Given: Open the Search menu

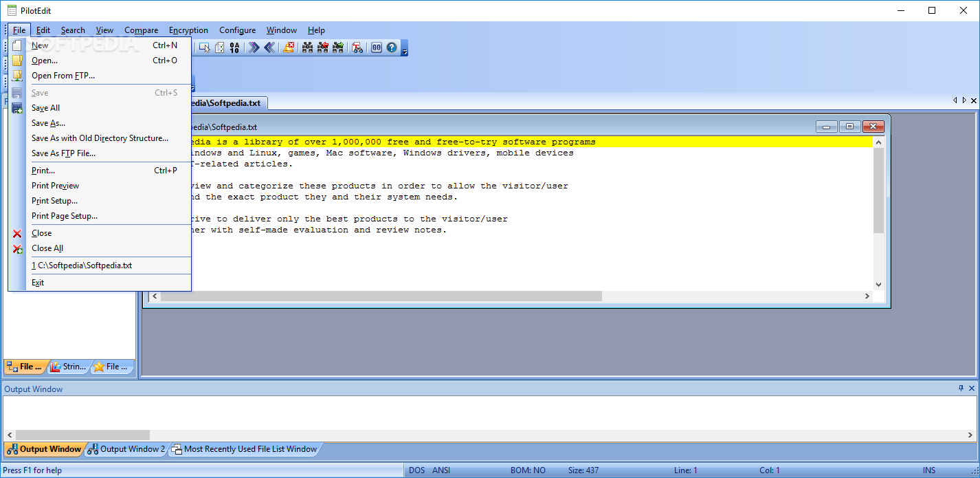Looking at the screenshot, I should pos(73,30).
